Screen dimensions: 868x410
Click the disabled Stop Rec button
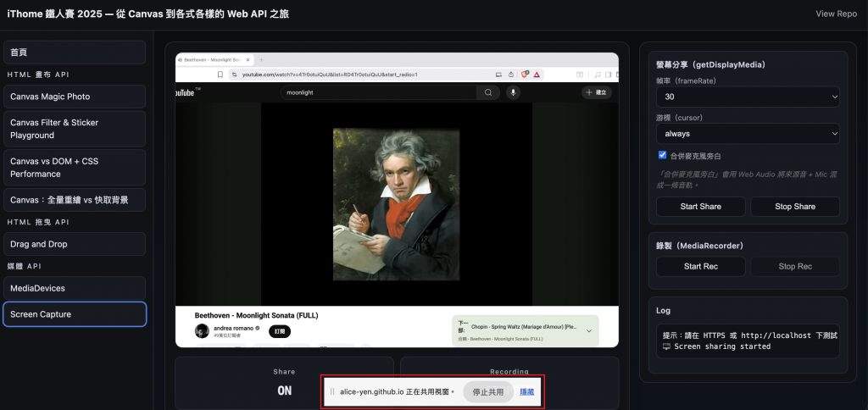click(795, 267)
